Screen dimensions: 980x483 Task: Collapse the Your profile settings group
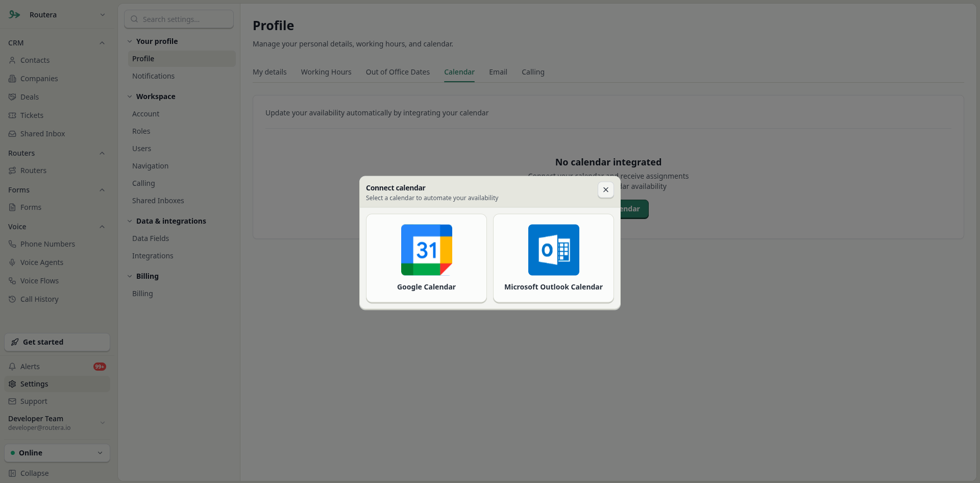click(x=130, y=41)
